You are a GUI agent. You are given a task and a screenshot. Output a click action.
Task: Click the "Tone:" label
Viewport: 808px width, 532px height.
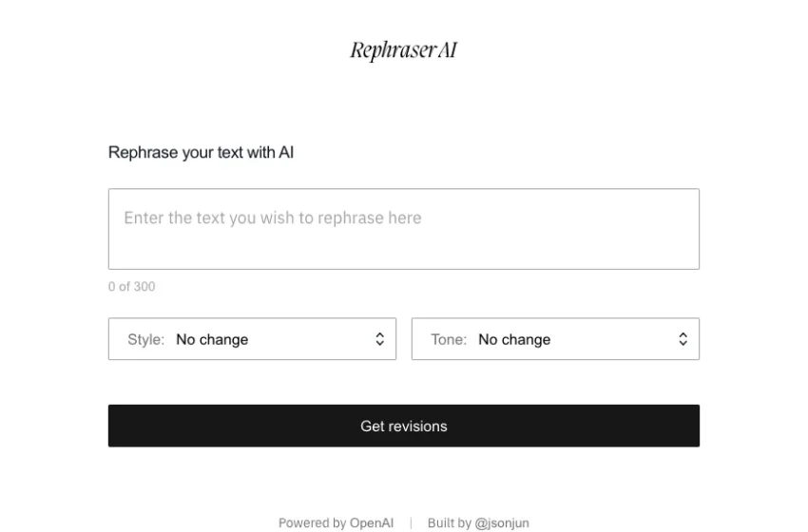449,339
